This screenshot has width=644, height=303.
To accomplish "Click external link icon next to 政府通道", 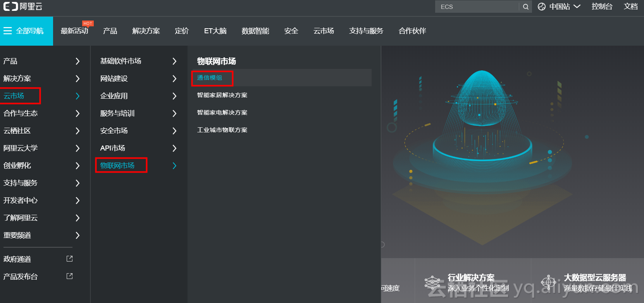I will click(x=70, y=258).
